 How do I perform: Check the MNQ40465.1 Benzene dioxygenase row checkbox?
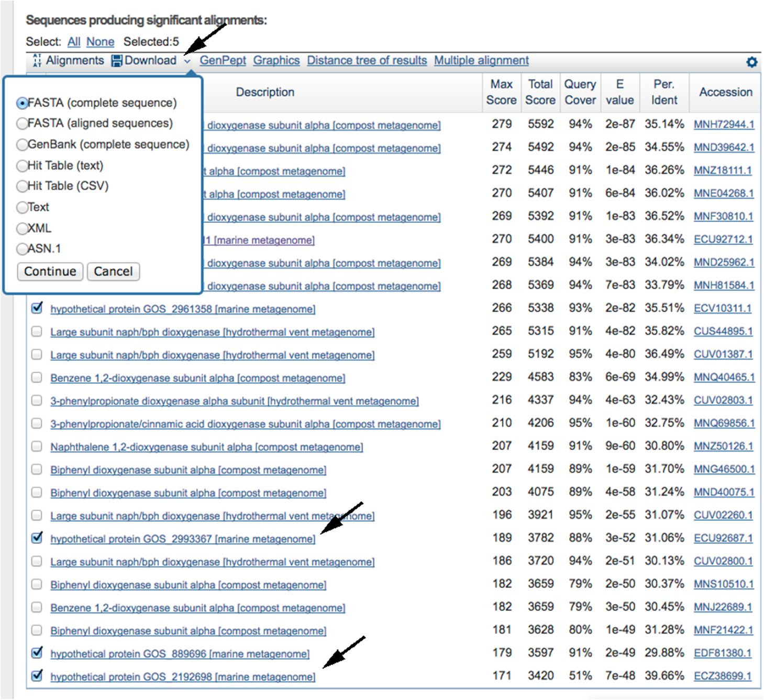(x=37, y=378)
